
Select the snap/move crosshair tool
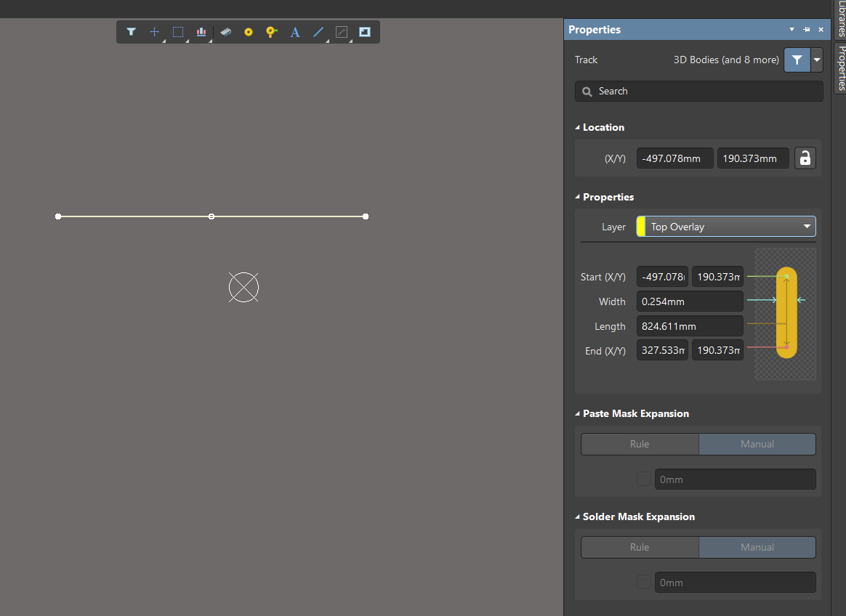[154, 32]
